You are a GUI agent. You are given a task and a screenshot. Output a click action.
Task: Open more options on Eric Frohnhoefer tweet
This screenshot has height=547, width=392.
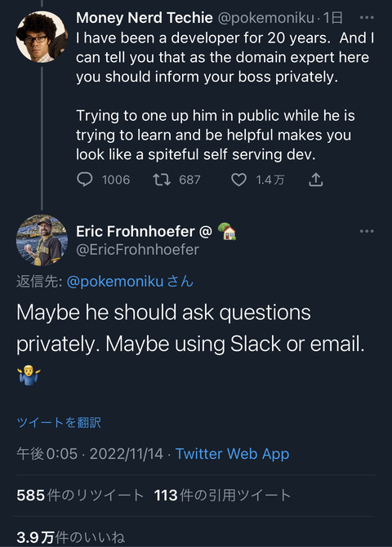click(x=367, y=231)
